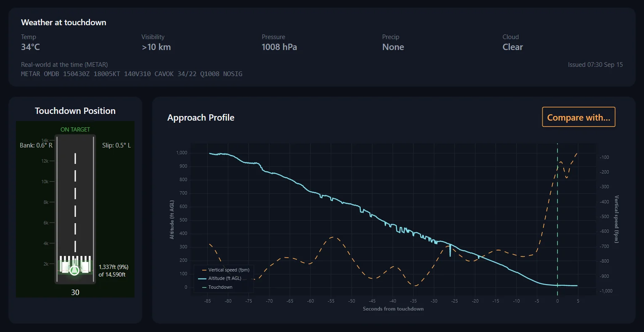Image resolution: width=644 pixels, height=332 pixels.
Task: Click the "Weather at touchdown" heading
Action: click(63, 22)
